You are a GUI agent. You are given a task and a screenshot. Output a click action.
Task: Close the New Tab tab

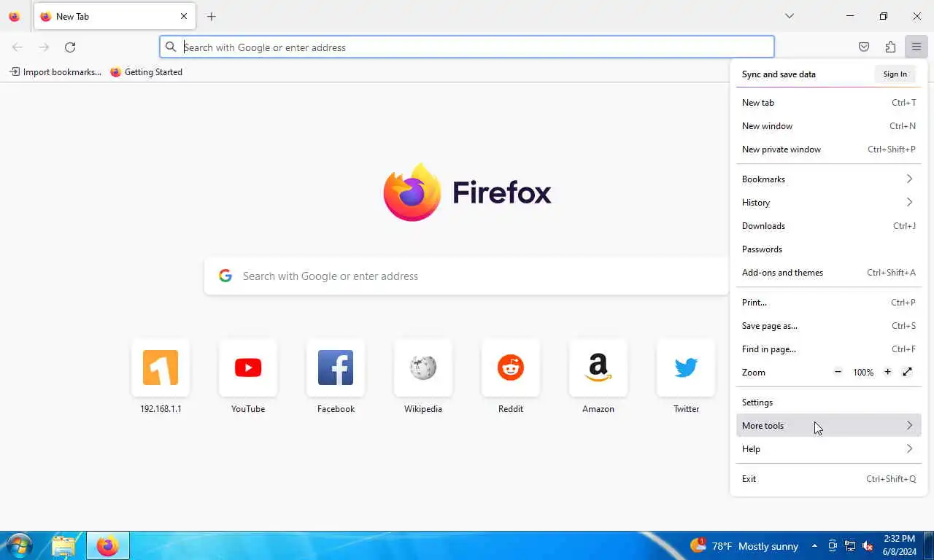[x=184, y=16]
